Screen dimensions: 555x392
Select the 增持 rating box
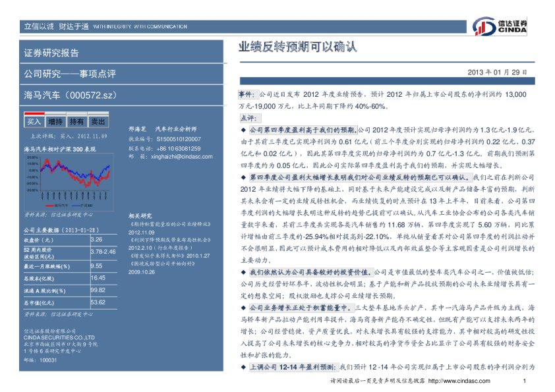(55, 122)
